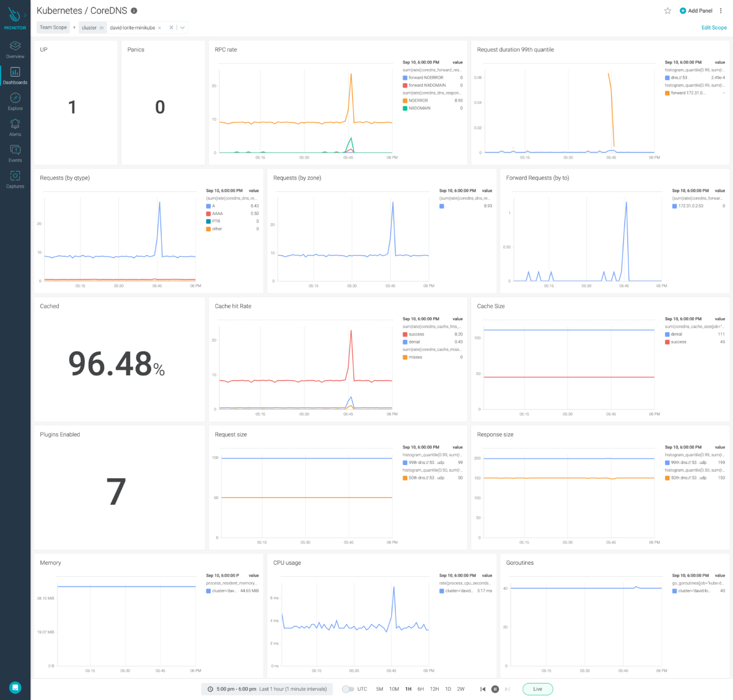This screenshot has height=700, width=733.
Task: Click the Requests (by zone) title
Action: click(297, 178)
